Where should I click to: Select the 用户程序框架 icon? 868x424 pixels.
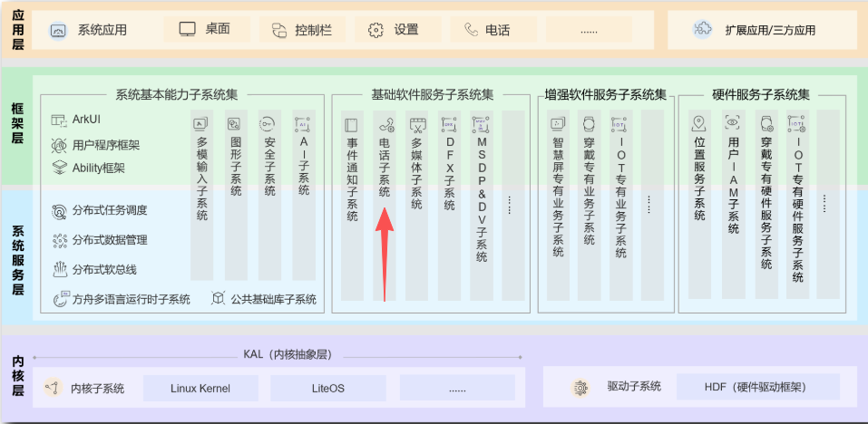click(59, 145)
